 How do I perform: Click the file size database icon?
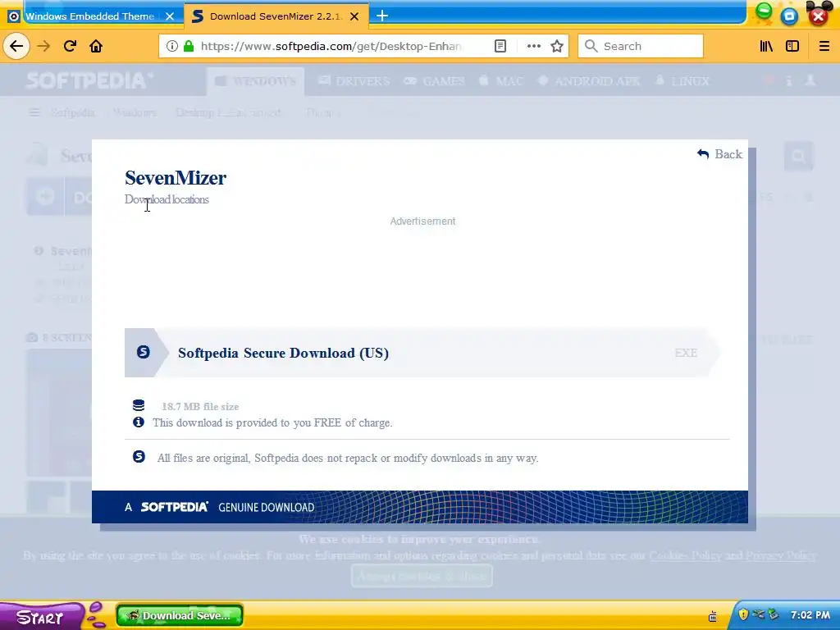pos(139,405)
